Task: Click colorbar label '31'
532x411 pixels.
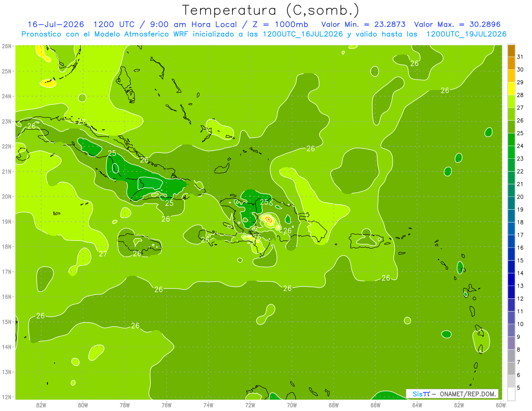Action: (x=520, y=57)
